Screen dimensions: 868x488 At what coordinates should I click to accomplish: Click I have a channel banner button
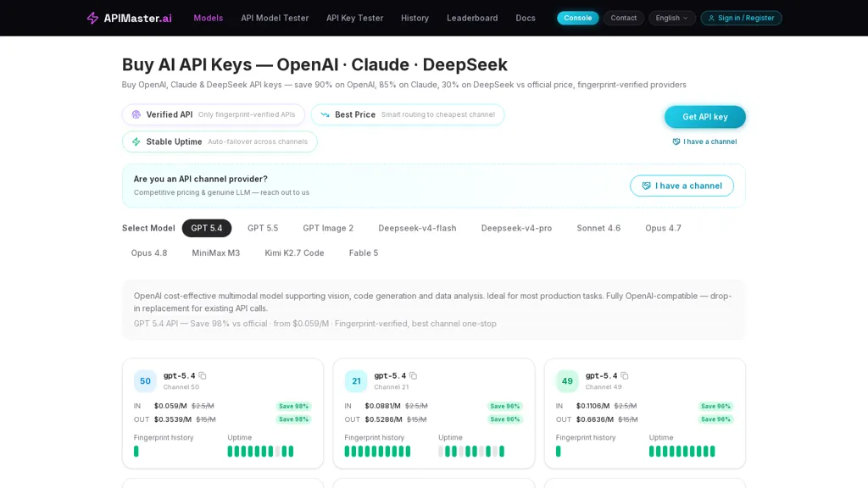pyautogui.click(x=682, y=186)
